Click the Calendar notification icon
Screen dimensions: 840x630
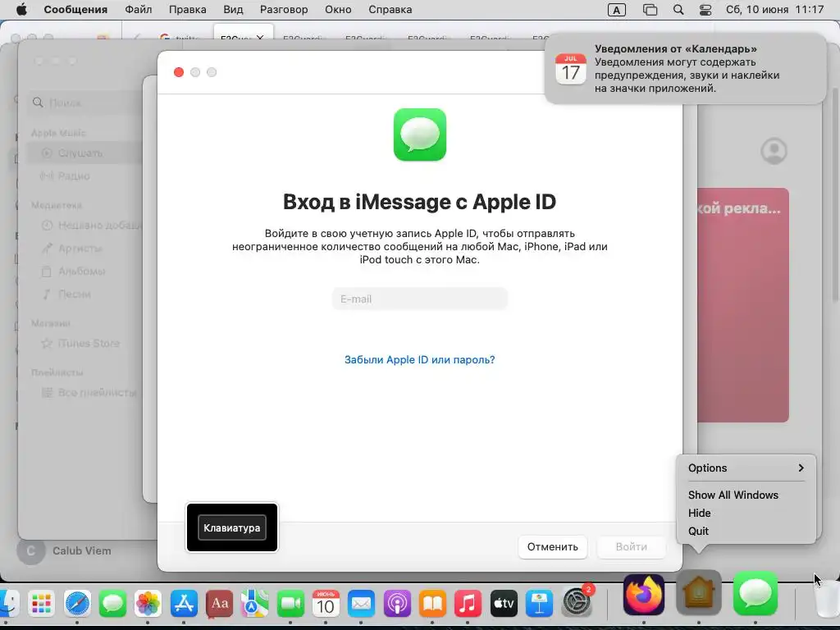[x=571, y=69]
